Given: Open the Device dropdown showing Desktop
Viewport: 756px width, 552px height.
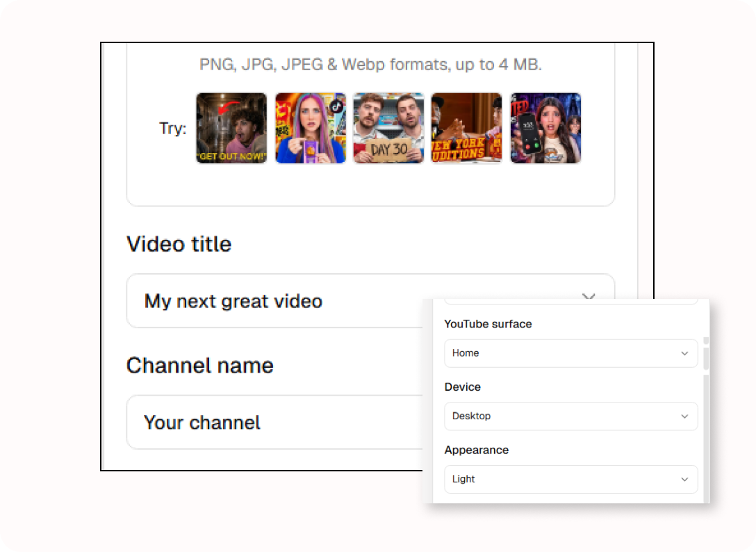Looking at the screenshot, I should click(x=571, y=416).
